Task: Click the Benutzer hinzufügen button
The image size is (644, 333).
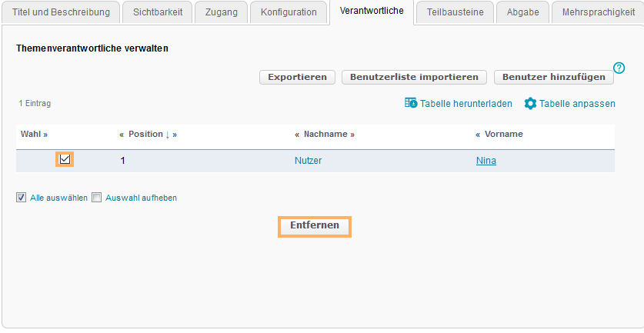Action: tap(554, 77)
